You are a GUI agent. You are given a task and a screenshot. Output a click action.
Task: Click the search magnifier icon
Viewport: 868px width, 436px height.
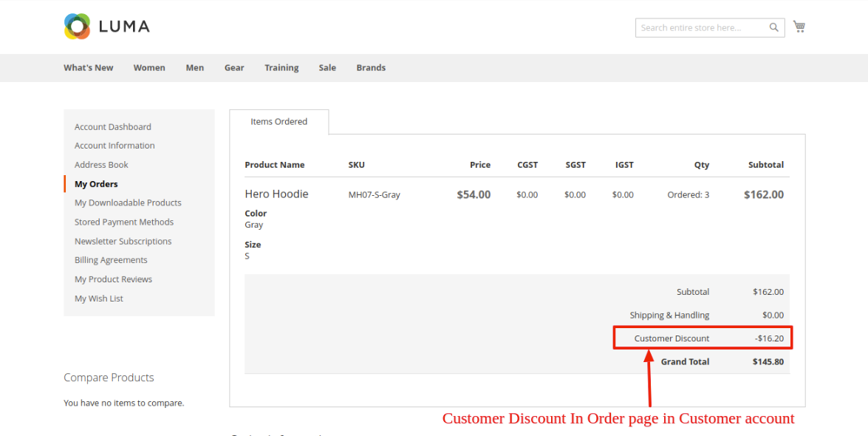tap(773, 28)
